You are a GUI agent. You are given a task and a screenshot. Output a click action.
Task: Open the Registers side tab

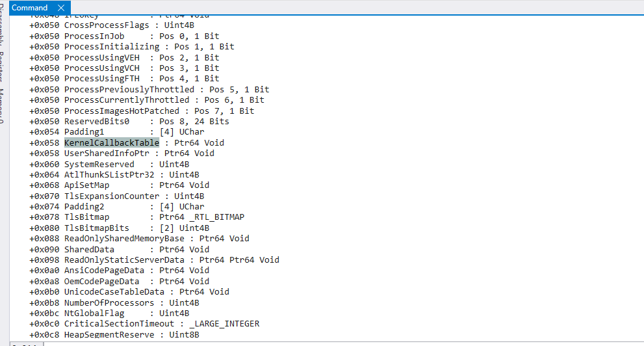pos(3,67)
